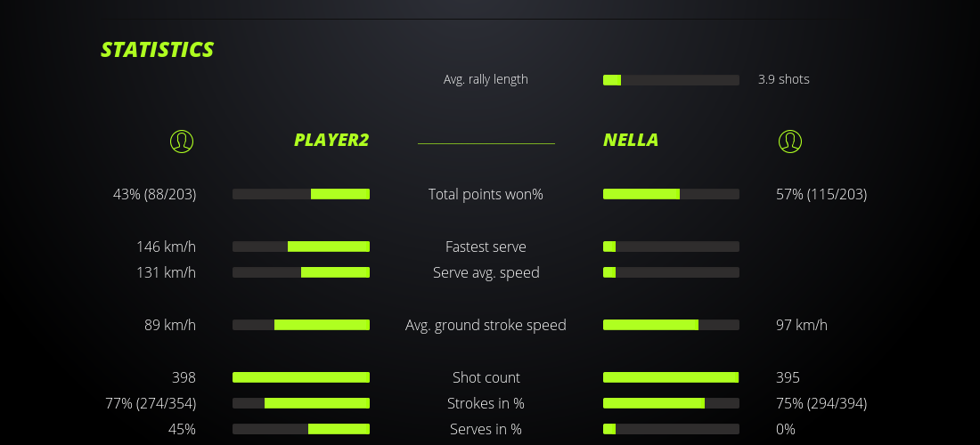This screenshot has width=980, height=445.
Task: Click PLAYER2's Serve avg. speed bar
Action: click(x=301, y=272)
